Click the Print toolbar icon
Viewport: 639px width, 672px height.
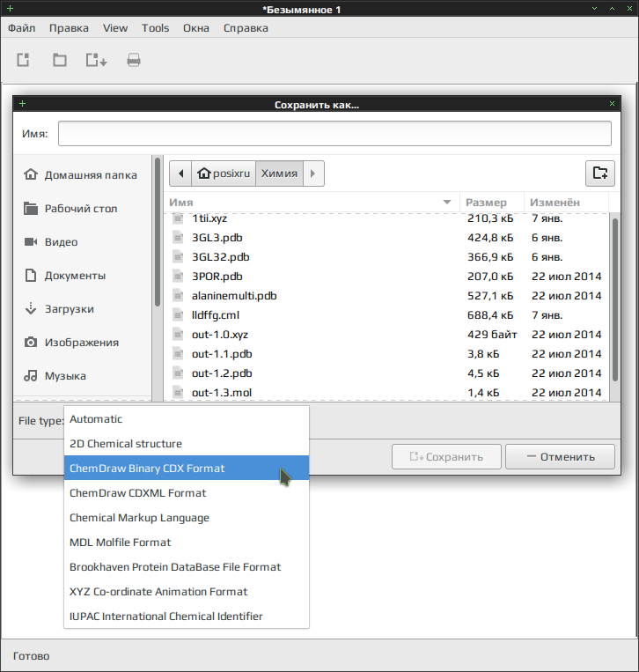[x=134, y=60]
